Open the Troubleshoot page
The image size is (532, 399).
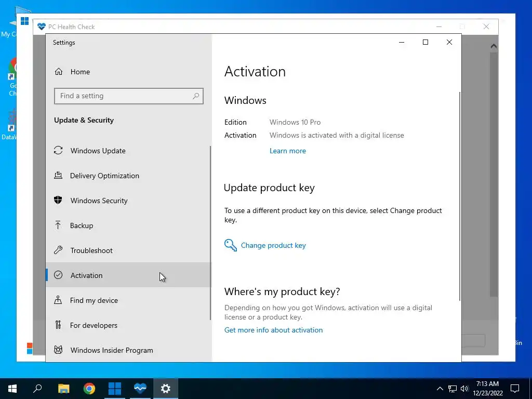coord(128,250)
